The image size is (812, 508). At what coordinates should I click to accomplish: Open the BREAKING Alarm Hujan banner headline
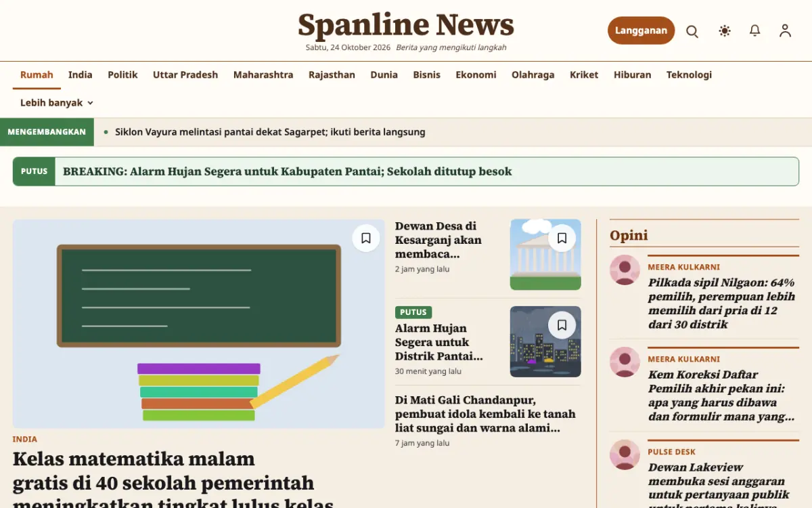point(288,171)
